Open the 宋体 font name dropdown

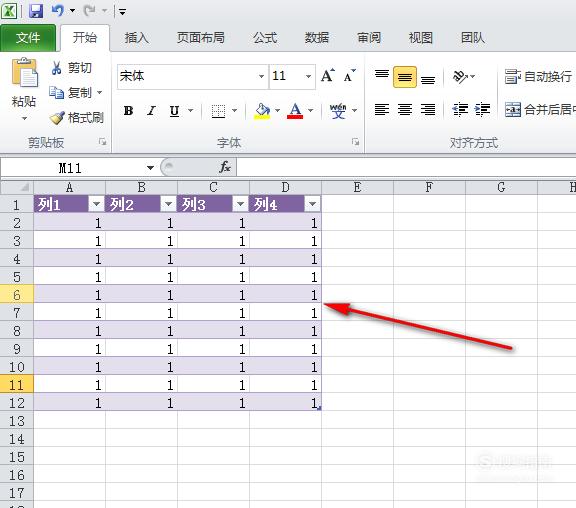pyautogui.click(x=261, y=76)
